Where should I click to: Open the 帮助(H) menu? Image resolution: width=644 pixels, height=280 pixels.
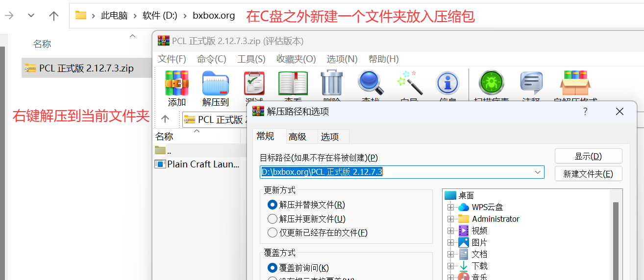(x=383, y=59)
